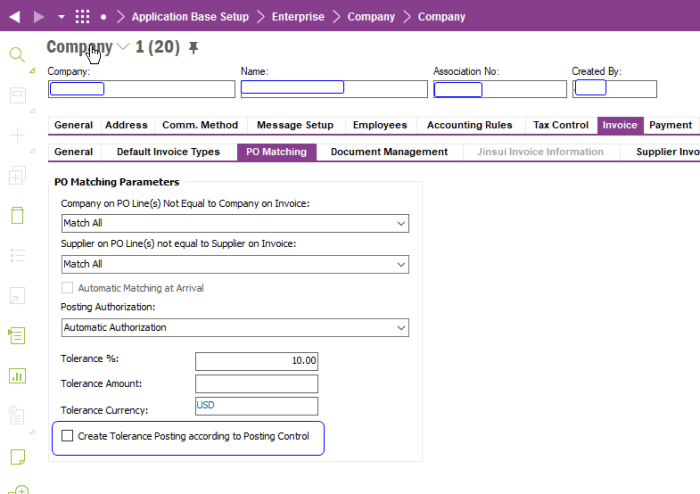
Task: Click the bulleted list icon in sidebar
Action: (17, 255)
